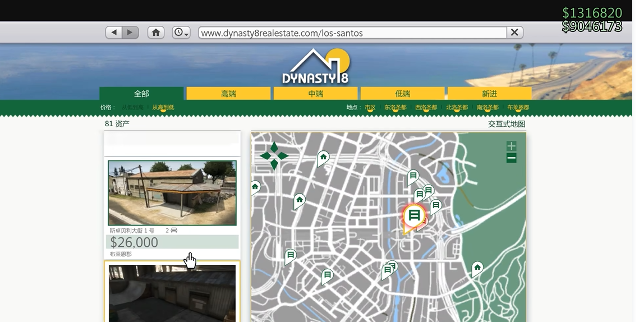Select the topmost garage marker on the map

[x=413, y=177]
